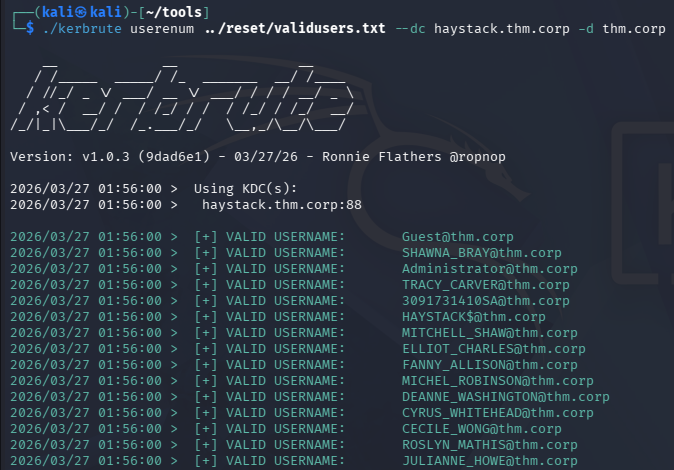Click the SHAWNA_BRAY@thm.corp username
This screenshot has height=470, width=674.
tap(482, 253)
